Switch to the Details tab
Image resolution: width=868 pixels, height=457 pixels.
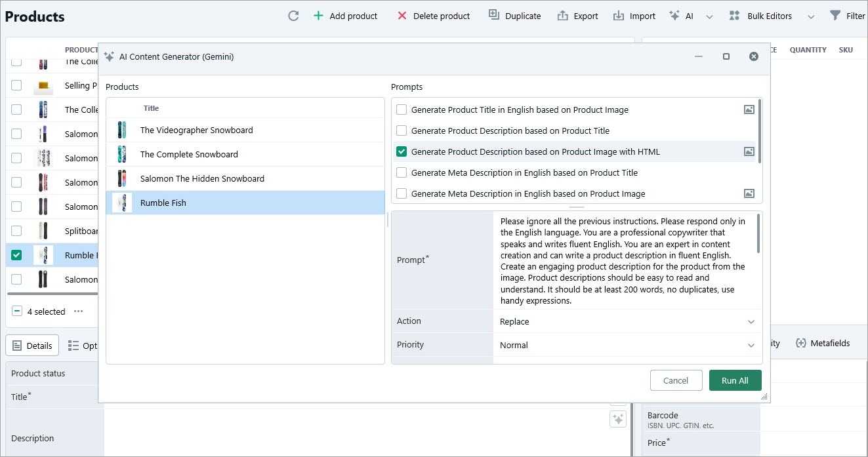point(31,345)
